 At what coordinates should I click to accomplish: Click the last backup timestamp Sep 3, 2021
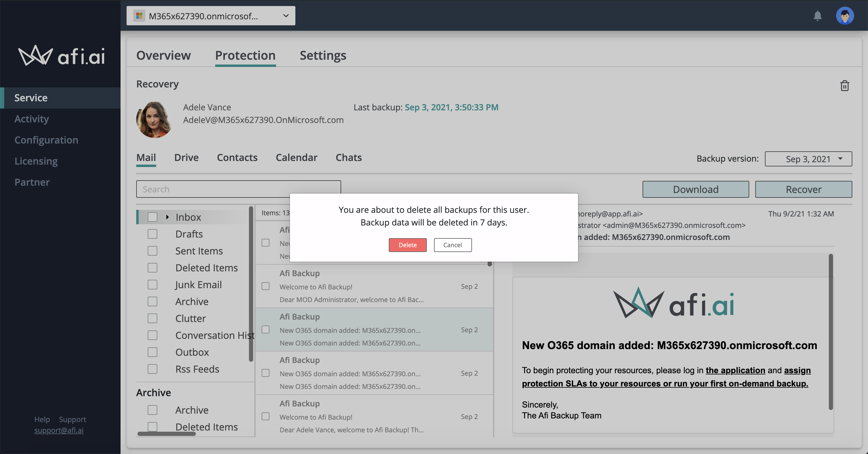tap(451, 107)
